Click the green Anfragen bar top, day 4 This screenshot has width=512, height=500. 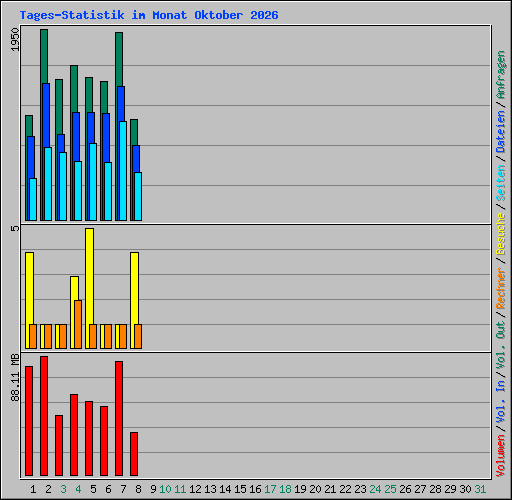[x=74, y=88]
